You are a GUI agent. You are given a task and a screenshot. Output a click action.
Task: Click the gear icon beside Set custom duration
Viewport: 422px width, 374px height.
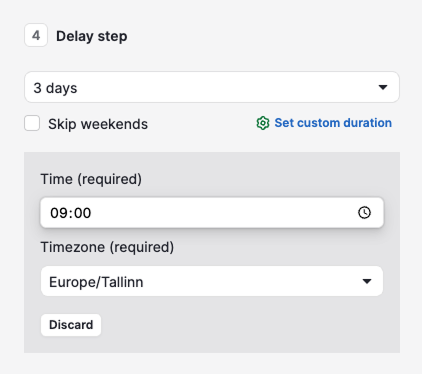pyautogui.click(x=263, y=123)
